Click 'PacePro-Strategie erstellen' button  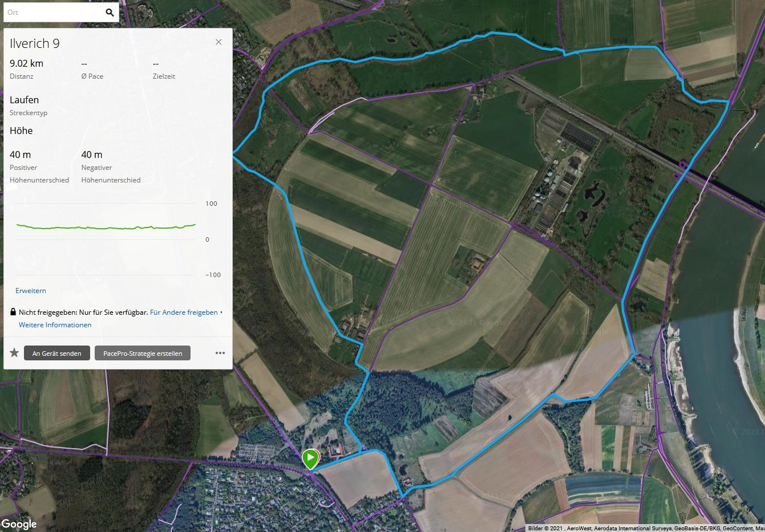tap(143, 354)
